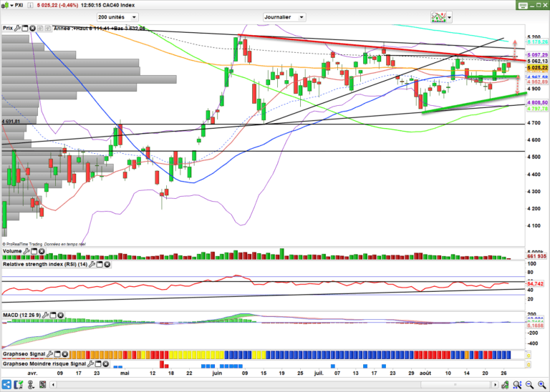
Task: Open Prix panel wrench settings
Action: pyautogui.click(x=18, y=29)
